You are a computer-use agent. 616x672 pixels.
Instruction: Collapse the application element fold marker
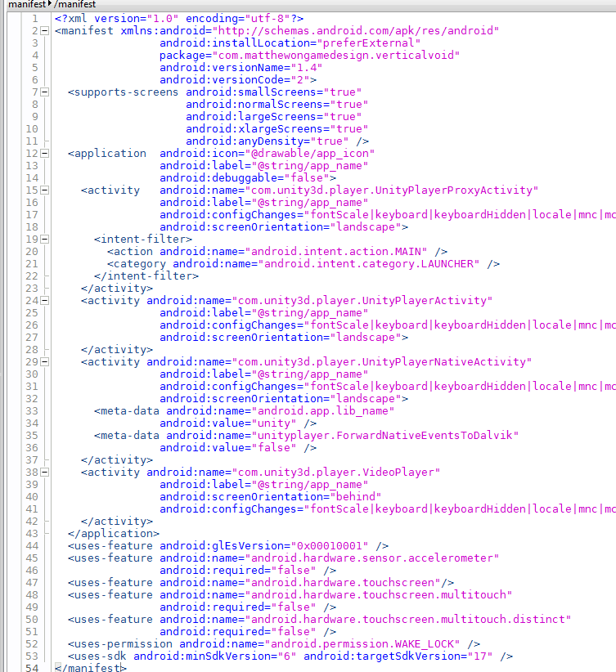(x=45, y=154)
